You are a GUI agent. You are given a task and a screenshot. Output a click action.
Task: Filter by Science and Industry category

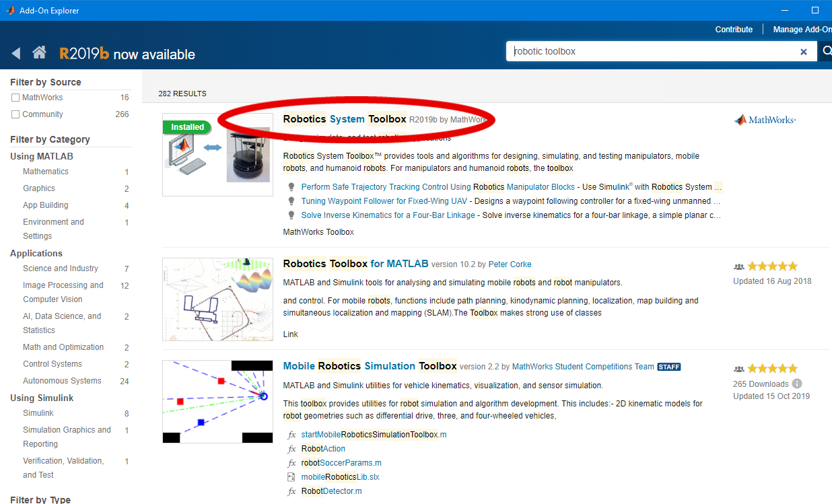pyautogui.click(x=61, y=268)
